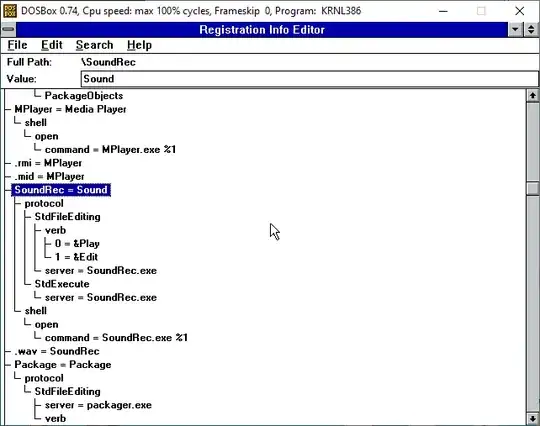Viewport: 540px width, 426px height.
Task: Select 'command = SoundRec.exe %1' entry
Action: [x=116, y=338]
